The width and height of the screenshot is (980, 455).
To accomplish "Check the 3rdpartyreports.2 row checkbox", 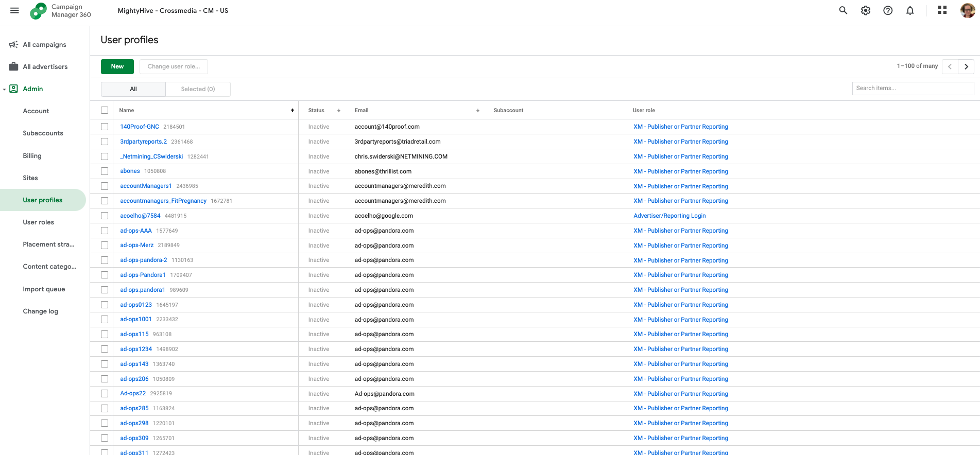I will click(x=105, y=142).
